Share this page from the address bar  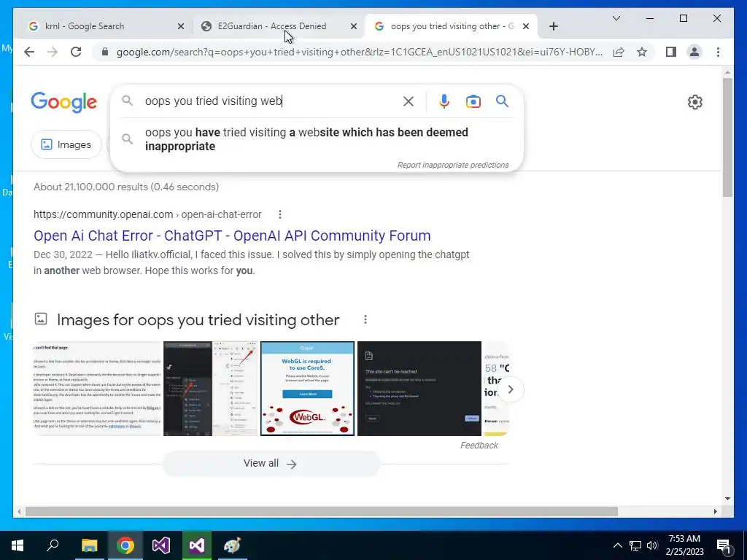619,52
